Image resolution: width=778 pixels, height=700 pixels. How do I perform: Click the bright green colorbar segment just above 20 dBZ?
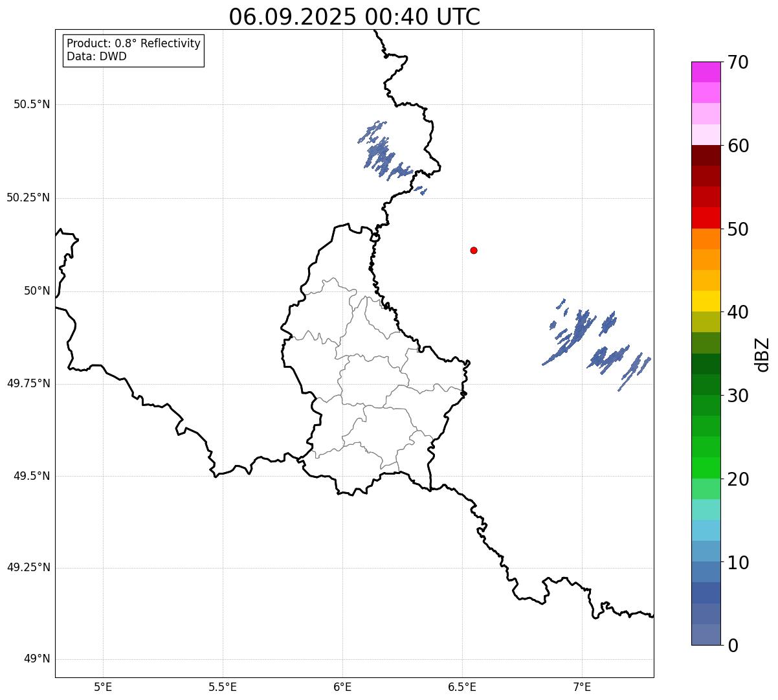(706, 468)
